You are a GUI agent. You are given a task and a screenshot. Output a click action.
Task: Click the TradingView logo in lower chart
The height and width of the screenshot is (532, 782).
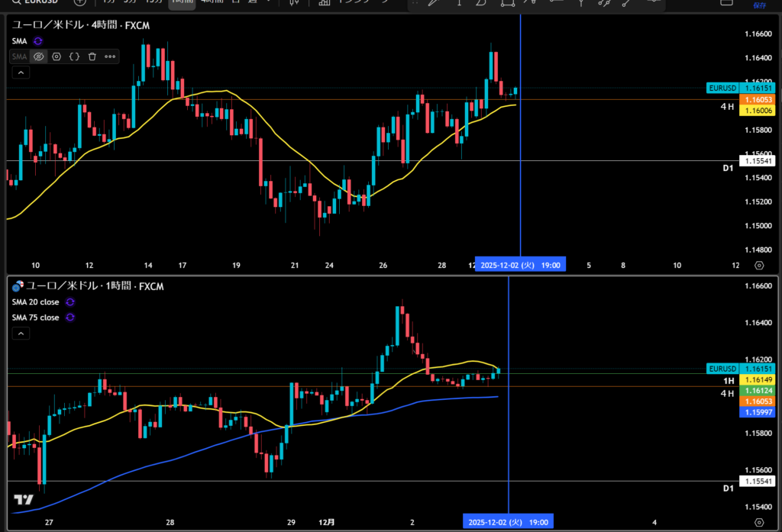pos(23,500)
